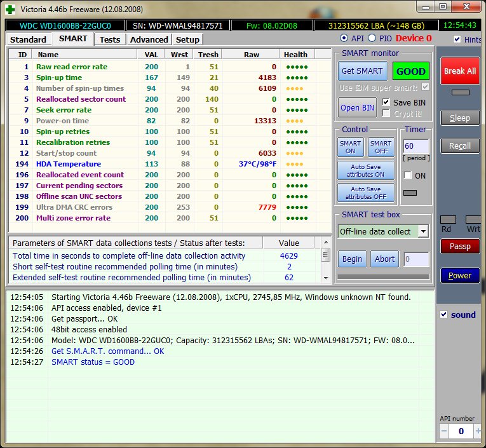486x448 pixels.
Task: Click Auto Save attributes OFF
Action: tap(366, 193)
